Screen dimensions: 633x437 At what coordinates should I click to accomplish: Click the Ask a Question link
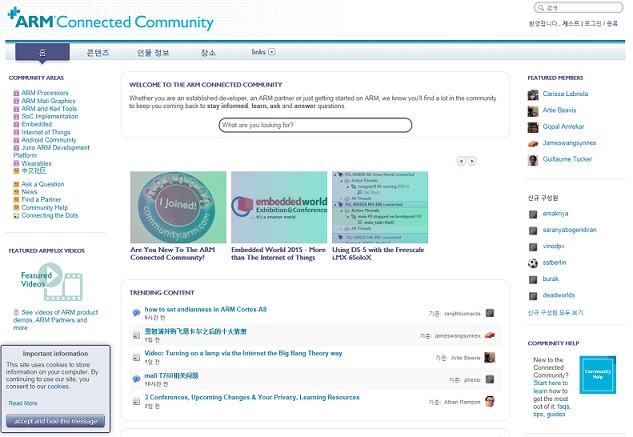[42, 184]
